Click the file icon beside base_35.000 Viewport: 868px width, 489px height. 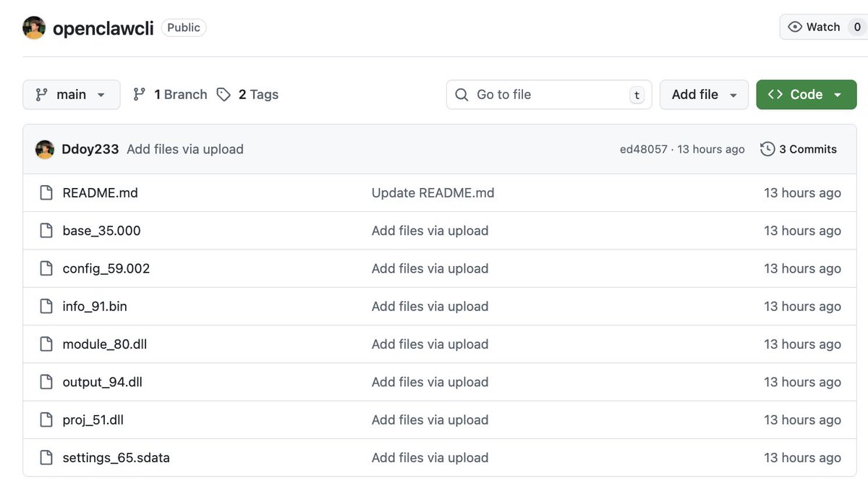[46, 231]
